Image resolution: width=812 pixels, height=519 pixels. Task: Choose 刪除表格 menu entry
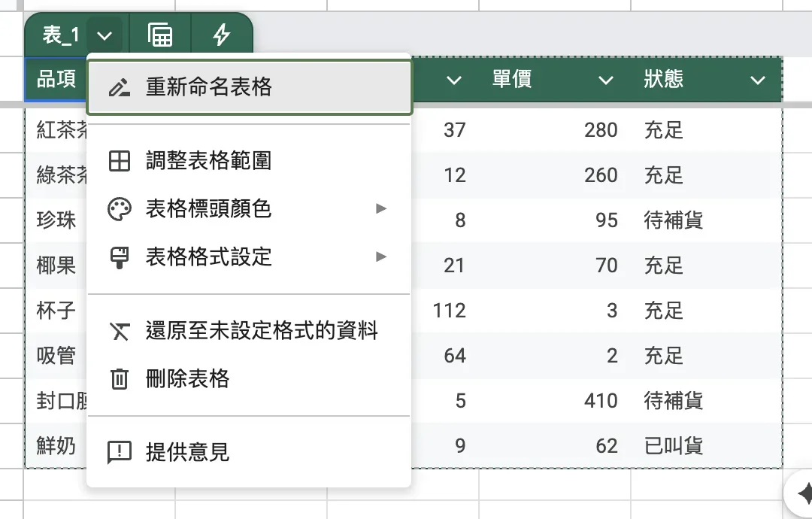coord(249,378)
